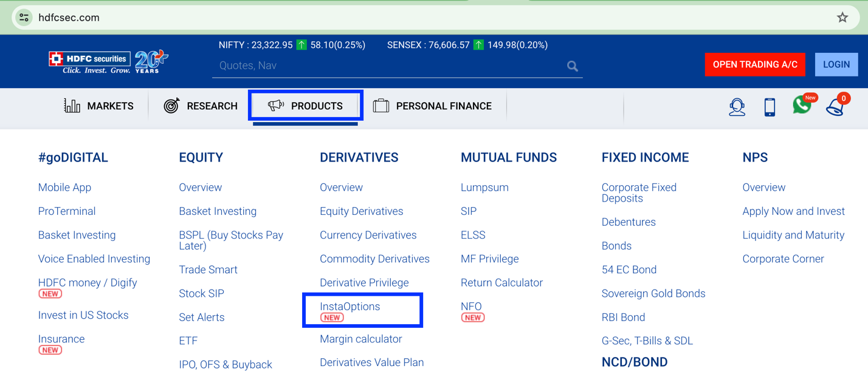View site information icon in address bar
868x377 pixels.
(24, 18)
